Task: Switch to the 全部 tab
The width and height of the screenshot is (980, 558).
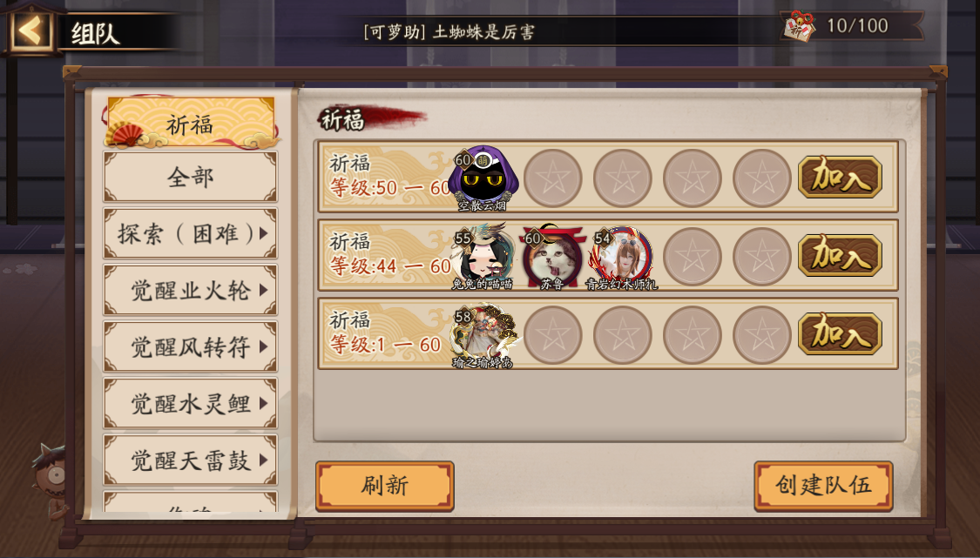Action: click(x=190, y=177)
